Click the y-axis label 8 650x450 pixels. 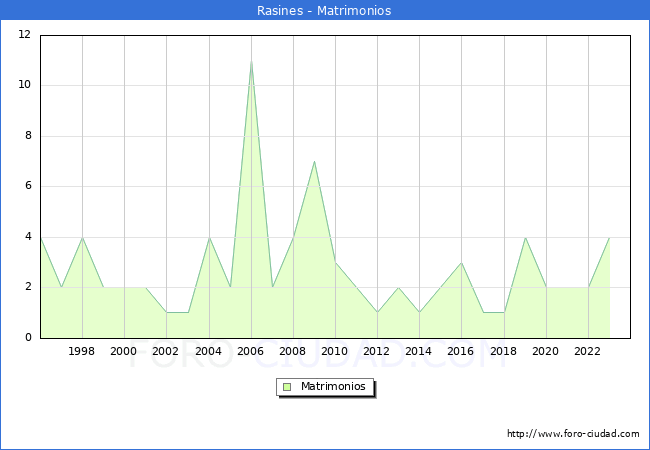click(x=27, y=136)
